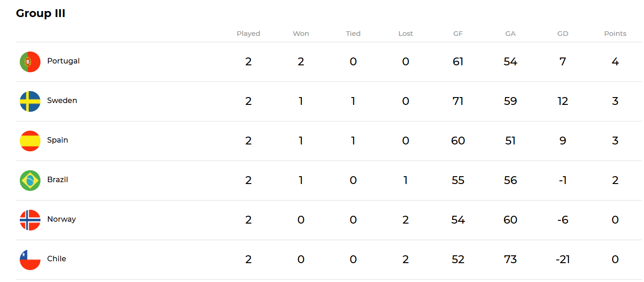
Task: Click the Played column header
Action: click(x=248, y=34)
